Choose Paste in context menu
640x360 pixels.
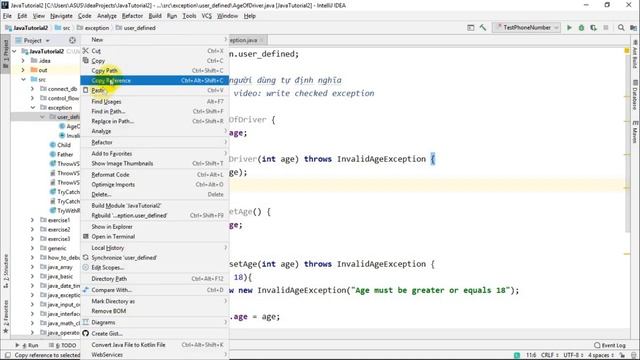pos(155,90)
